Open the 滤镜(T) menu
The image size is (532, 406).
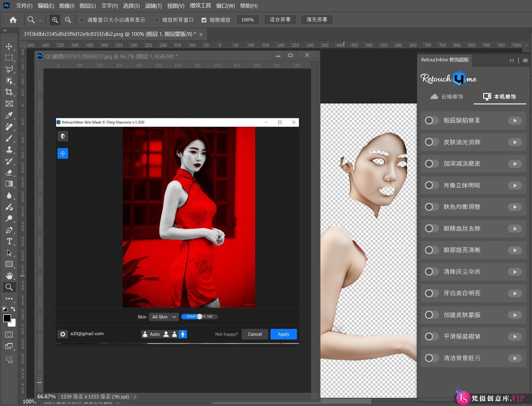(x=153, y=6)
